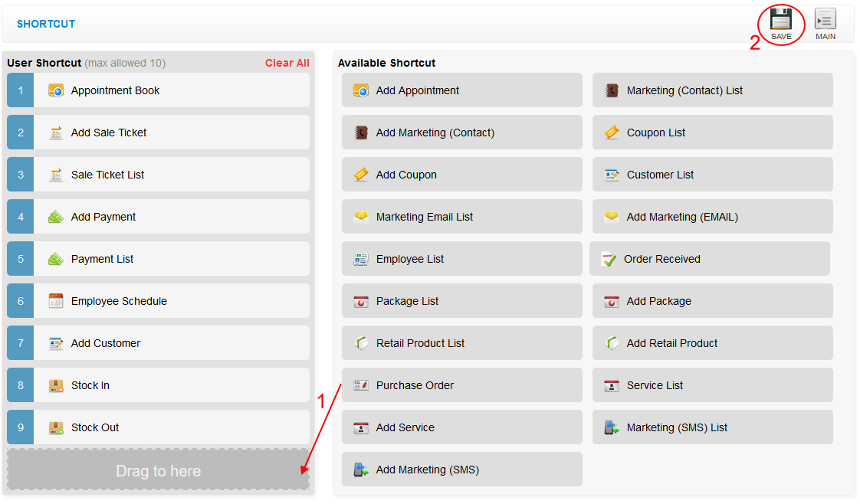Select the Employee Schedule icon
860x504 pixels.
(x=56, y=300)
